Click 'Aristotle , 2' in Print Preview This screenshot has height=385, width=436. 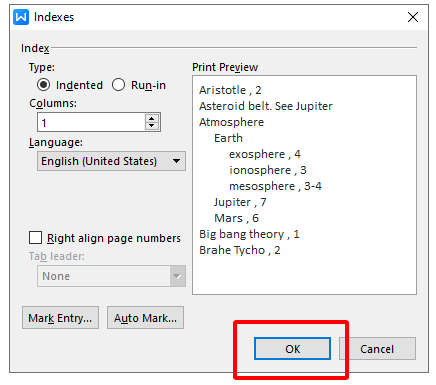coord(230,90)
